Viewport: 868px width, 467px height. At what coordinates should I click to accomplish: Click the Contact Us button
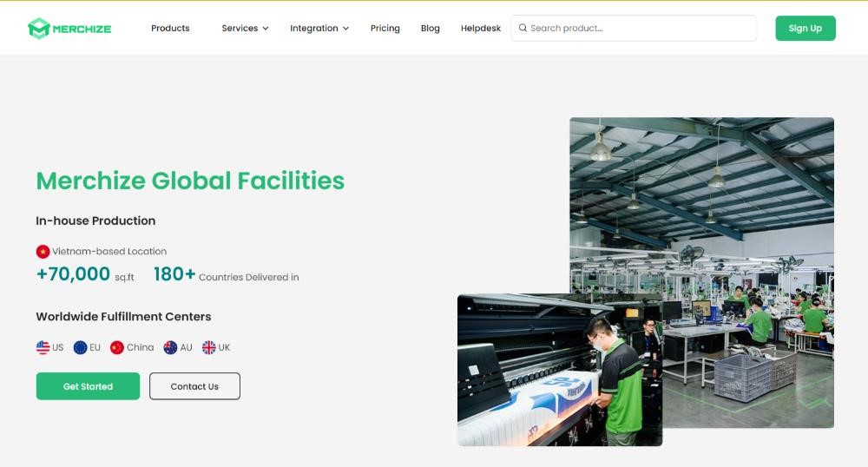click(x=194, y=386)
